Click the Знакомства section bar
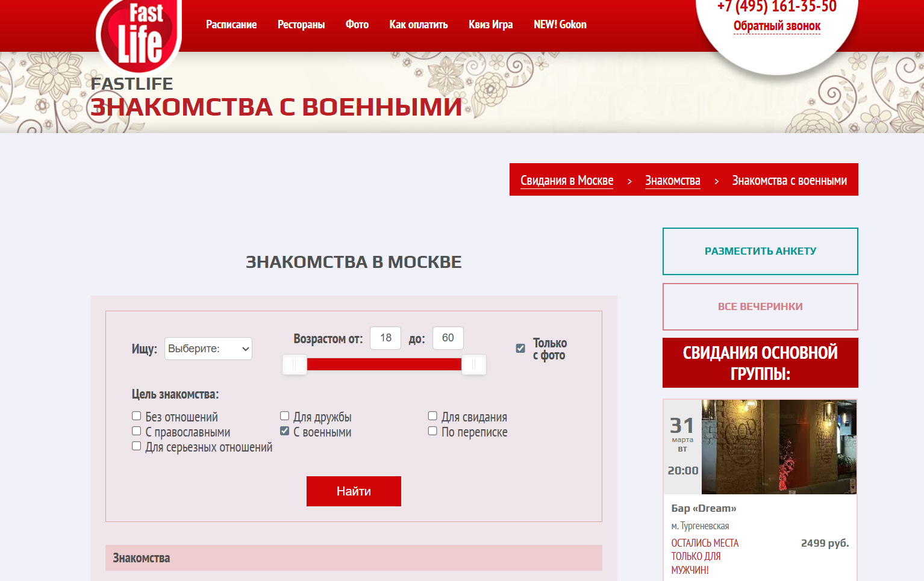 click(354, 558)
